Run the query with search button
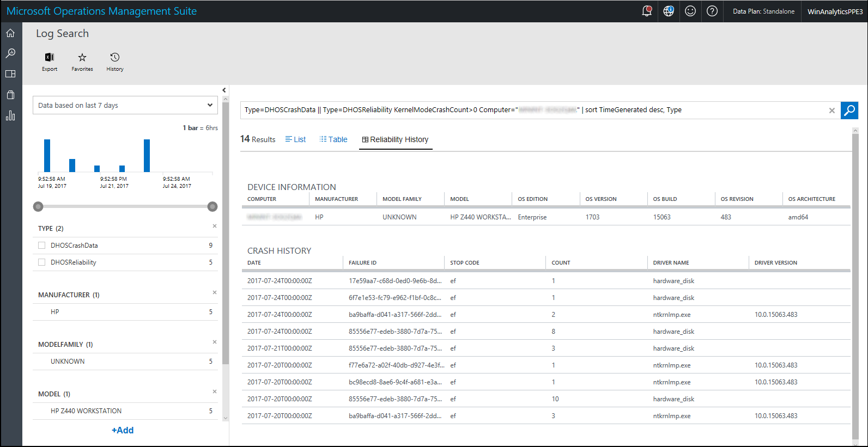The image size is (868, 447). coord(849,110)
